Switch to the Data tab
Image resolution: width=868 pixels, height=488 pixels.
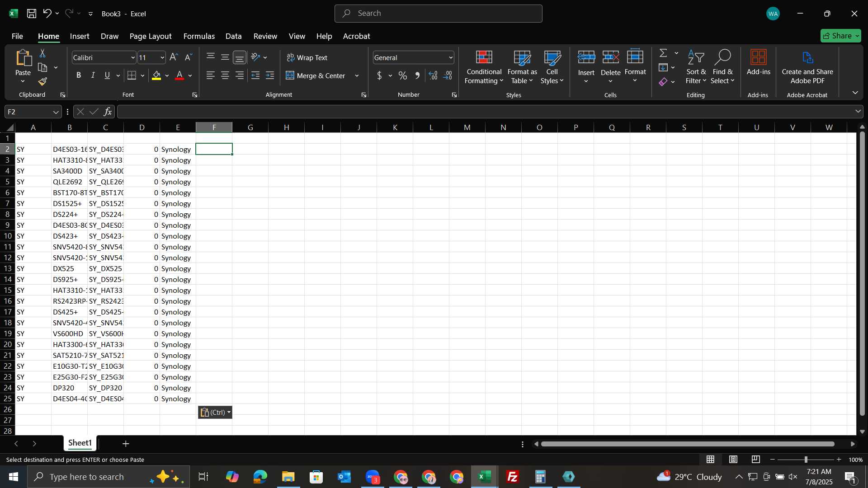tap(234, 36)
